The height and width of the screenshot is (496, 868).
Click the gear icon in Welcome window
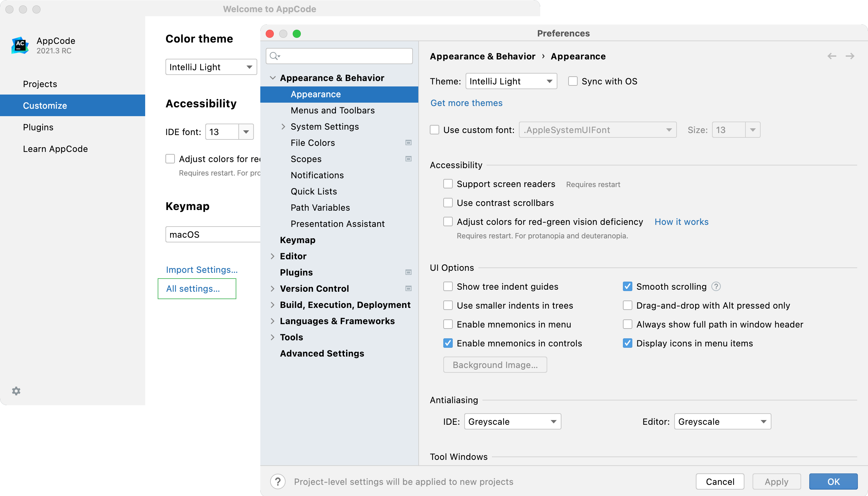tap(16, 391)
